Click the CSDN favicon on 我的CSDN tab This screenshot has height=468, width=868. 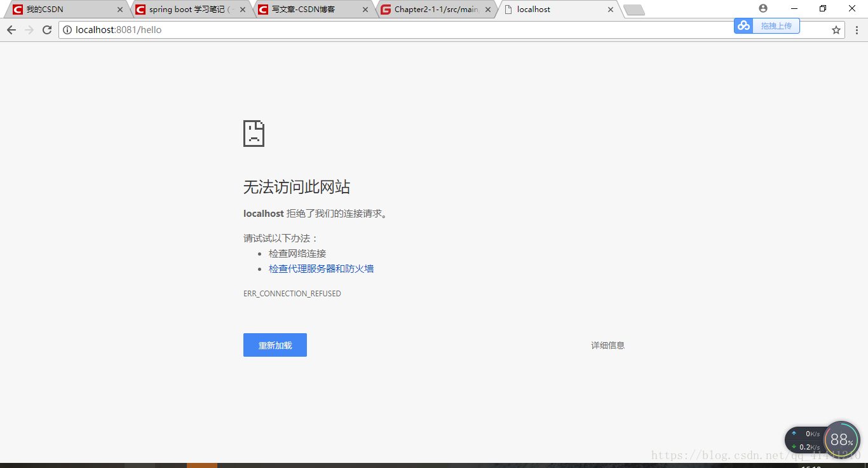18,10
